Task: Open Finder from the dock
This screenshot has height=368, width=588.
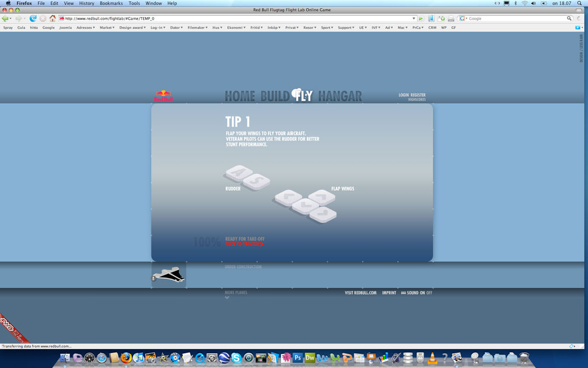Action: point(65,358)
